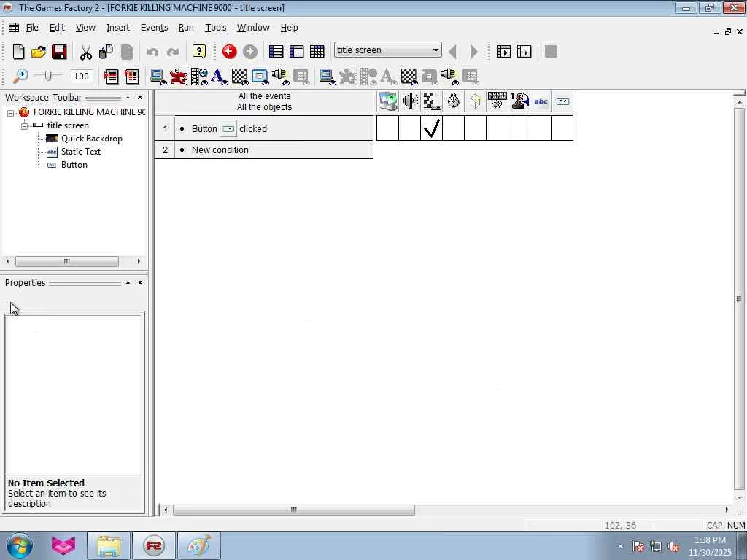
Task: Click the second red event list icon
Action: tap(131, 76)
